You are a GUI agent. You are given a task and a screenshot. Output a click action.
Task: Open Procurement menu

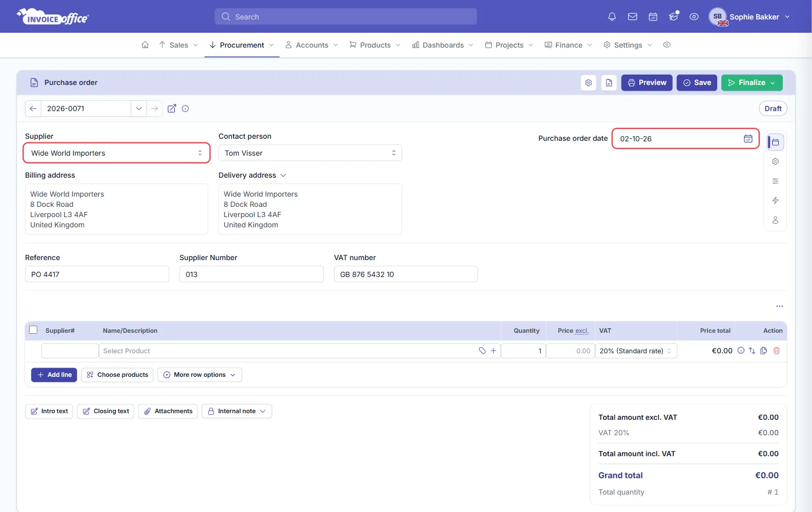click(x=242, y=45)
